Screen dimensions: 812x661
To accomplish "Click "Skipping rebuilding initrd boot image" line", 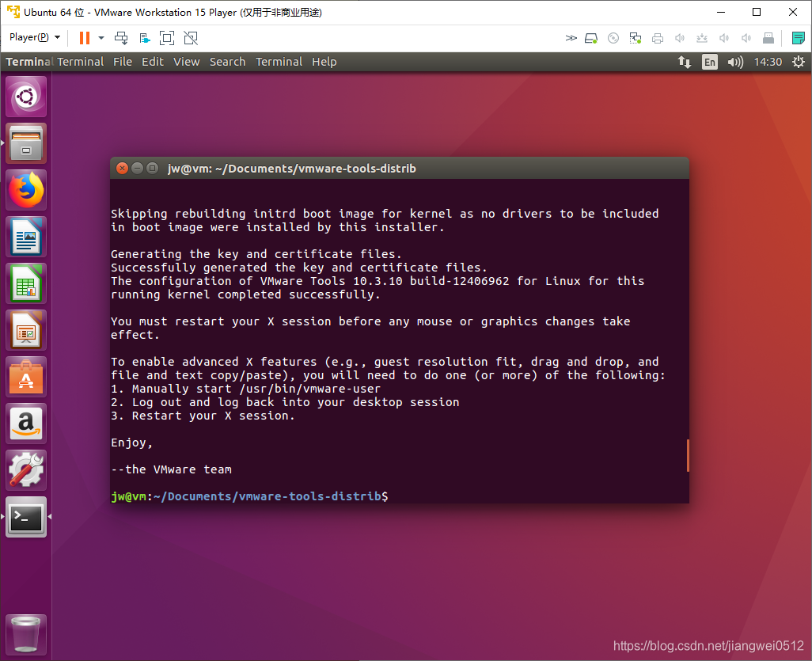I will pyautogui.click(x=385, y=214).
